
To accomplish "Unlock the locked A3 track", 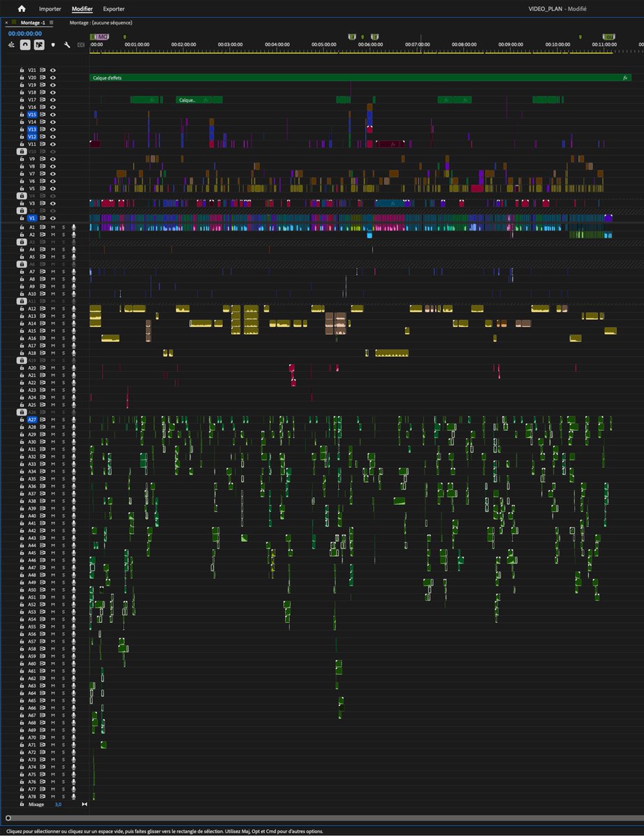I will (22, 242).
